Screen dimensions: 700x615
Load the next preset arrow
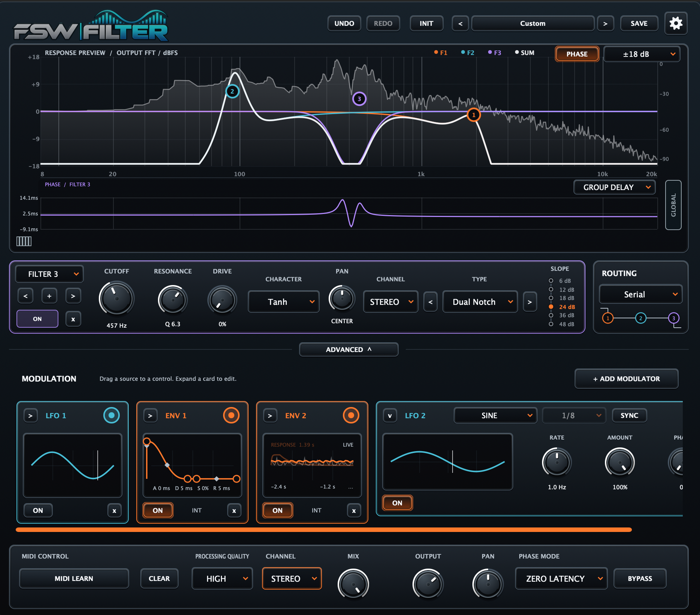pyautogui.click(x=605, y=24)
